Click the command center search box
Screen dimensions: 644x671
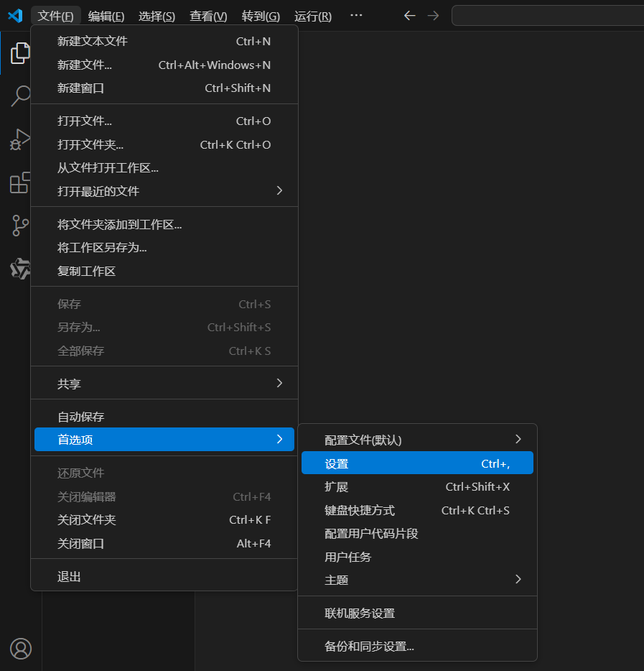click(x=547, y=16)
